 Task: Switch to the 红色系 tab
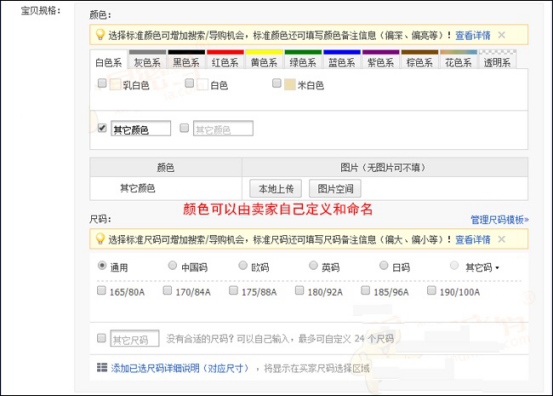pos(225,60)
